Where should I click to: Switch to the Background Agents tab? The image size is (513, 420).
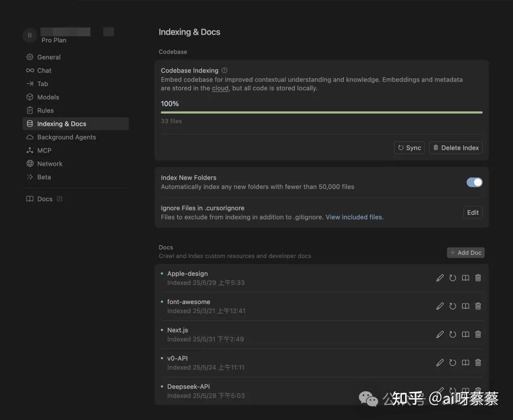66,137
